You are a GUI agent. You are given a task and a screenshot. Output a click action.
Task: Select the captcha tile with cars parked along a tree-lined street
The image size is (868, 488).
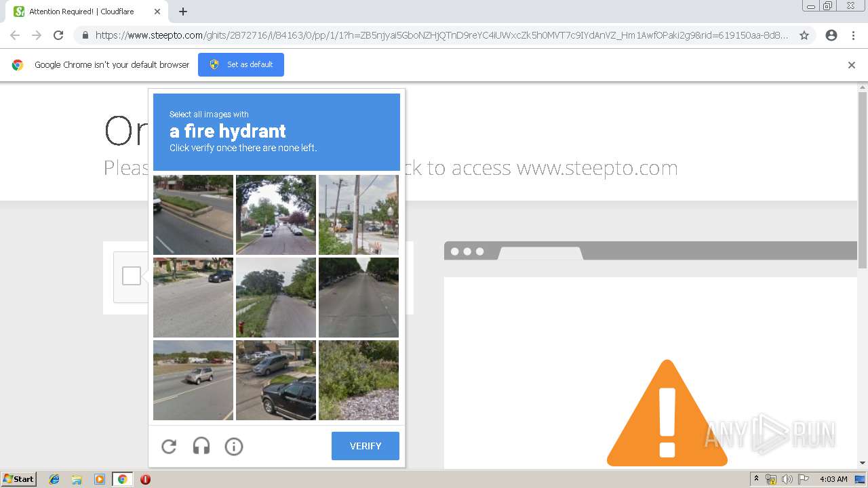(x=276, y=215)
